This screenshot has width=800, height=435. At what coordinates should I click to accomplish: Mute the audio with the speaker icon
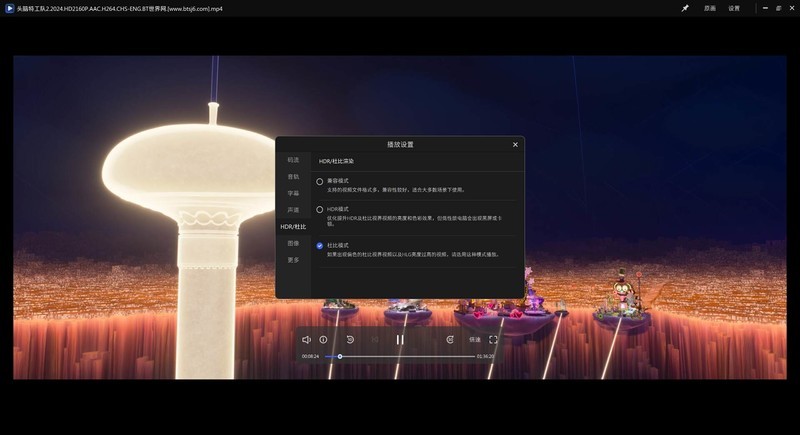(306, 340)
